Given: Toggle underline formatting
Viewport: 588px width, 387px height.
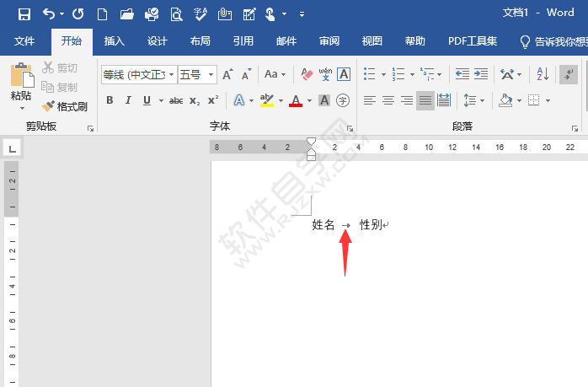Looking at the screenshot, I should coord(147,100).
